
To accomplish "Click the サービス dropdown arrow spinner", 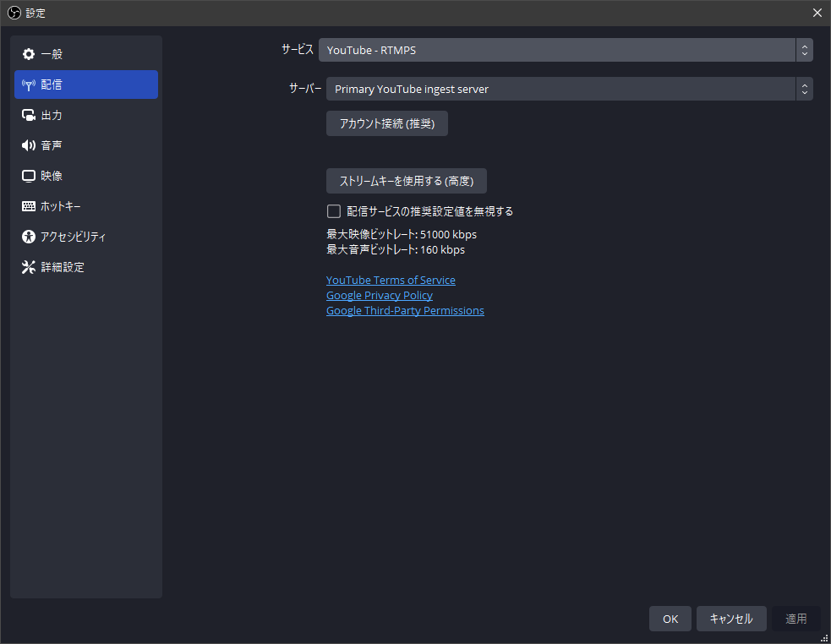I will tap(804, 50).
